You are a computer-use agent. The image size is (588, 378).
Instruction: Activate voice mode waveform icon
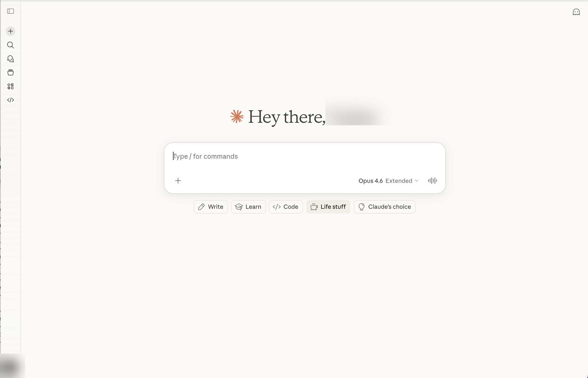(x=433, y=181)
